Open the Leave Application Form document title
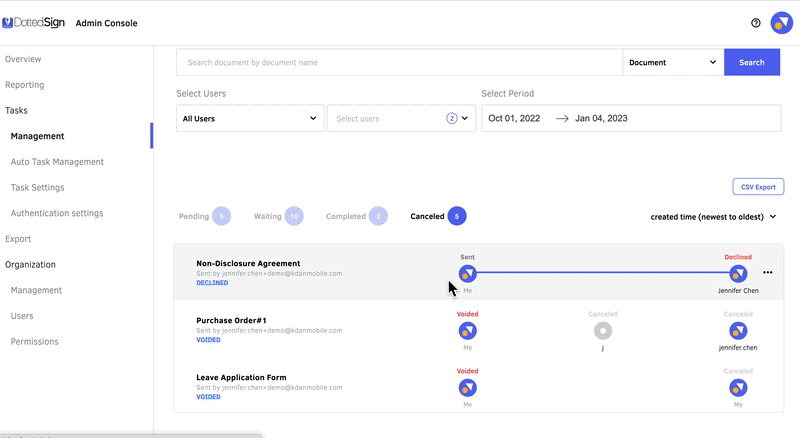 tap(241, 378)
